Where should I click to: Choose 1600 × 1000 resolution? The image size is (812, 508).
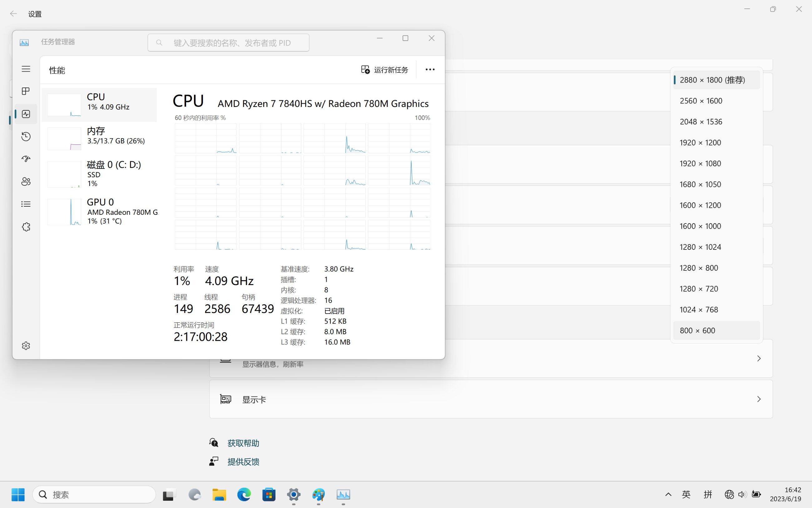tap(716, 226)
